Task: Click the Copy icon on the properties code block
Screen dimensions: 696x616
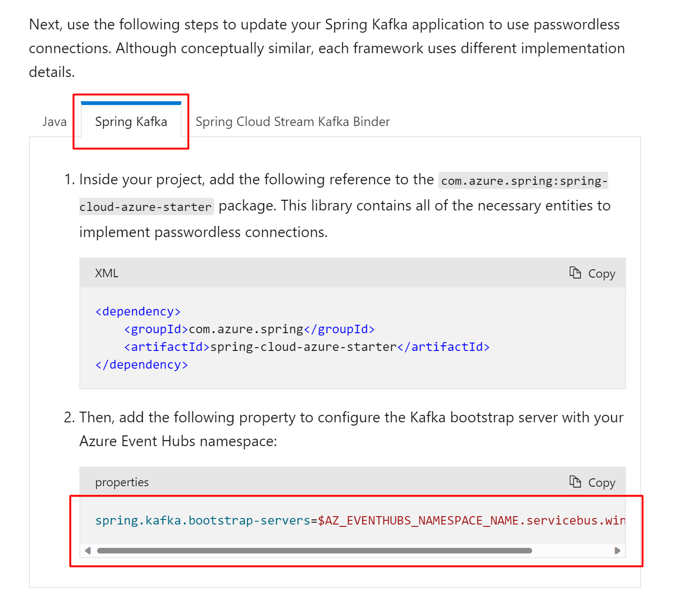Action: 592,482
